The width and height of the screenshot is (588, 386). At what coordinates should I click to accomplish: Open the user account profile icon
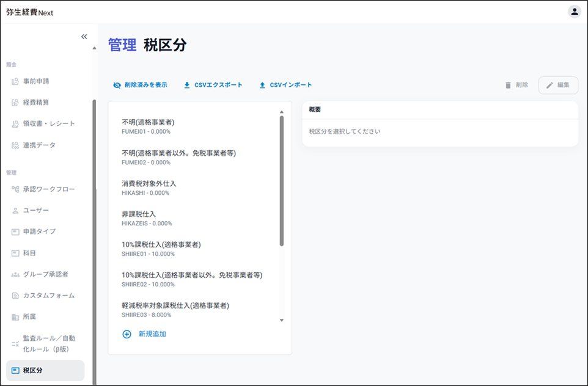[x=574, y=12]
